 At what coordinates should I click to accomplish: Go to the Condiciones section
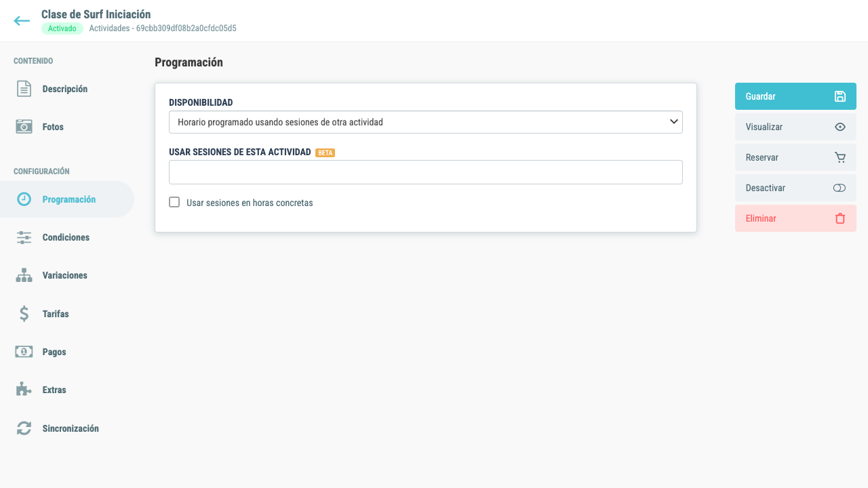point(67,237)
